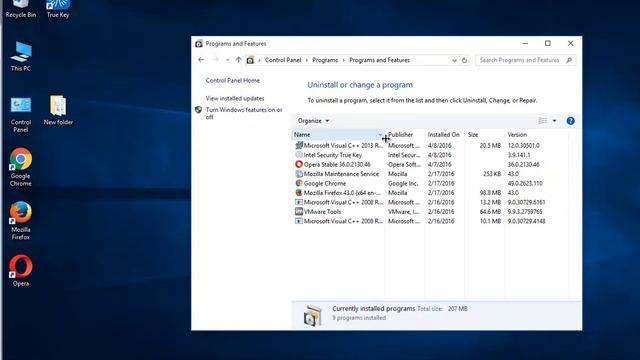Open the recent locations dropdown arrow

[x=227, y=60]
